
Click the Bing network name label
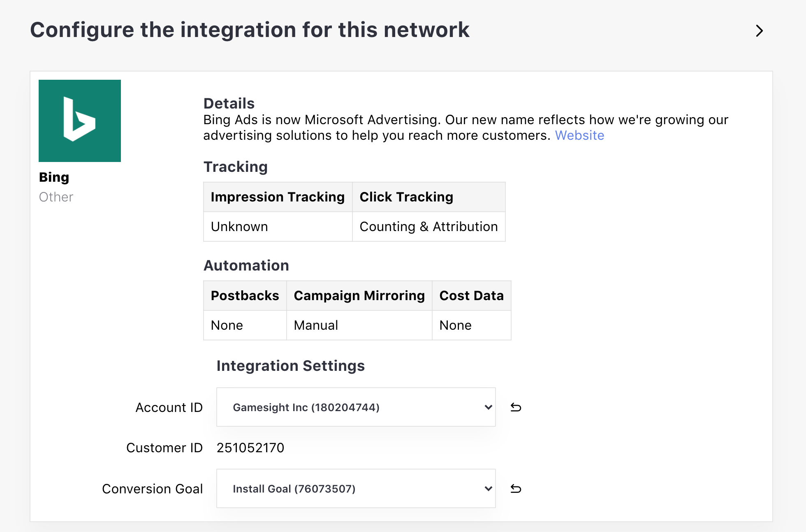pyautogui.click(x=54, y=177)
